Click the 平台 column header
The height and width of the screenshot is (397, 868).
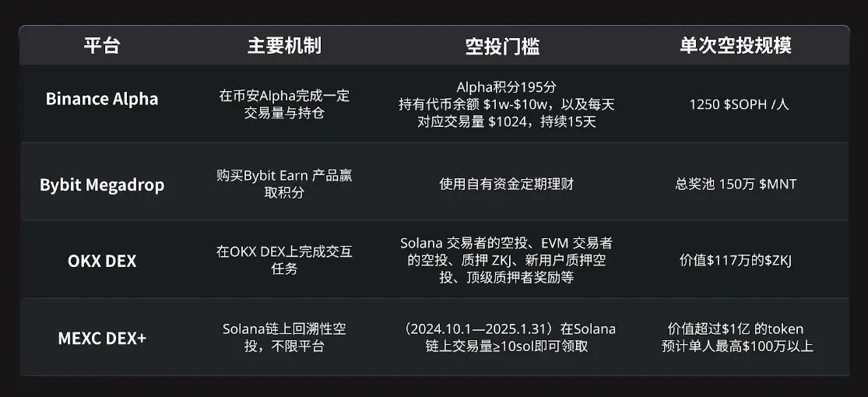[102, 46]
